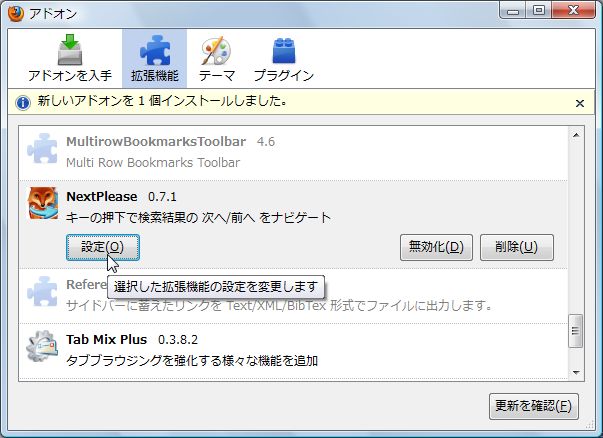
Task: Dismiss the add-on installed notification
Action: pos(580,103)
